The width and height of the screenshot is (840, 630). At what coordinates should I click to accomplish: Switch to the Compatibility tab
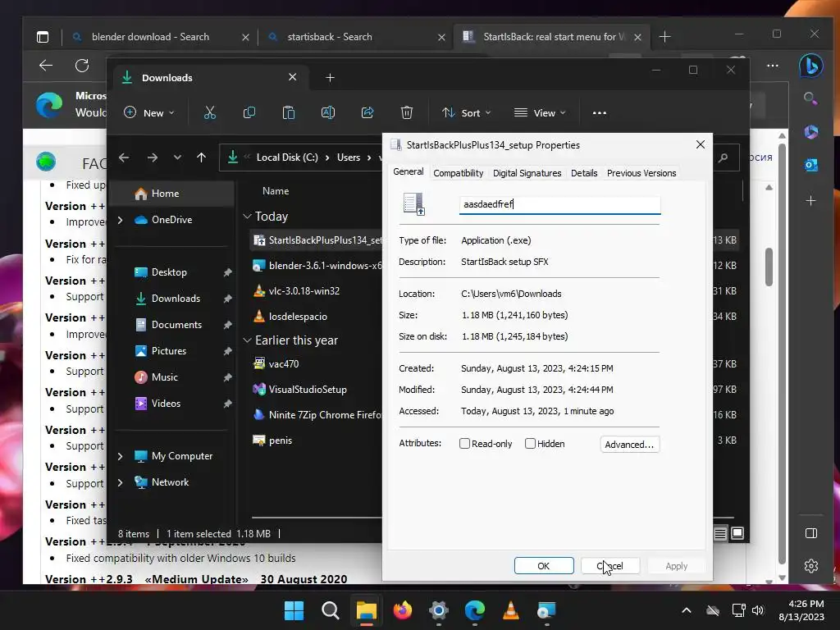coord(458,173)
